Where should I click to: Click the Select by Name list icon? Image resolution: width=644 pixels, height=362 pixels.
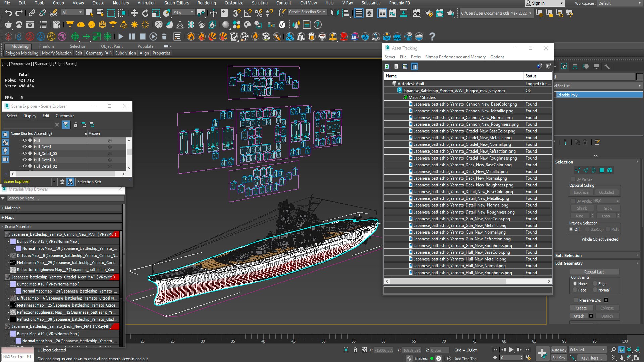(x=100, y=13)
